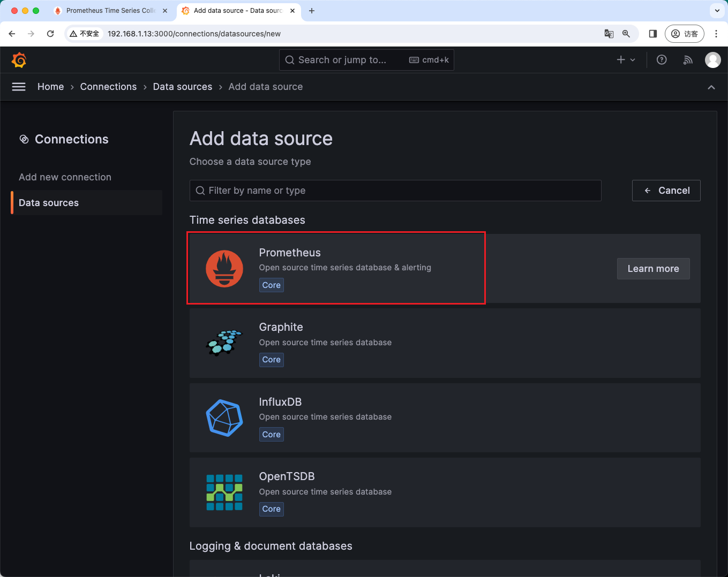Go to Home breadcrumb
Screen dimensions: 728x577
(x=50, y=87)
